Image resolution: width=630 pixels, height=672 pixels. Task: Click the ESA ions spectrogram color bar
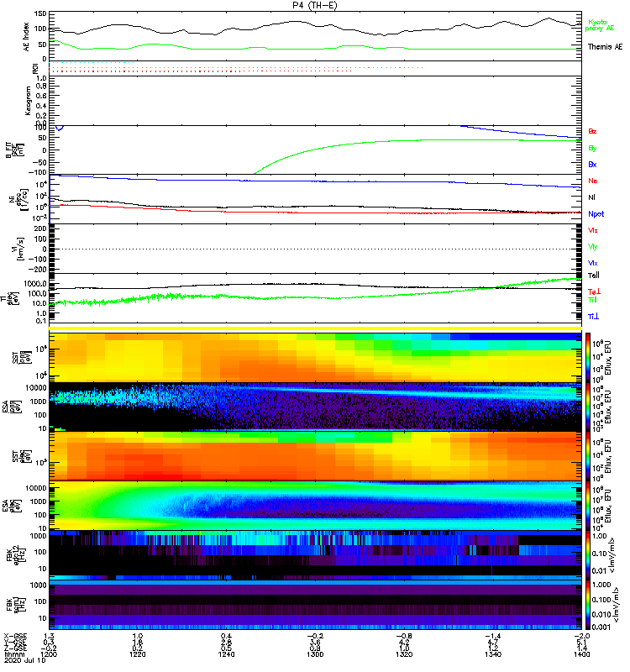587,407
